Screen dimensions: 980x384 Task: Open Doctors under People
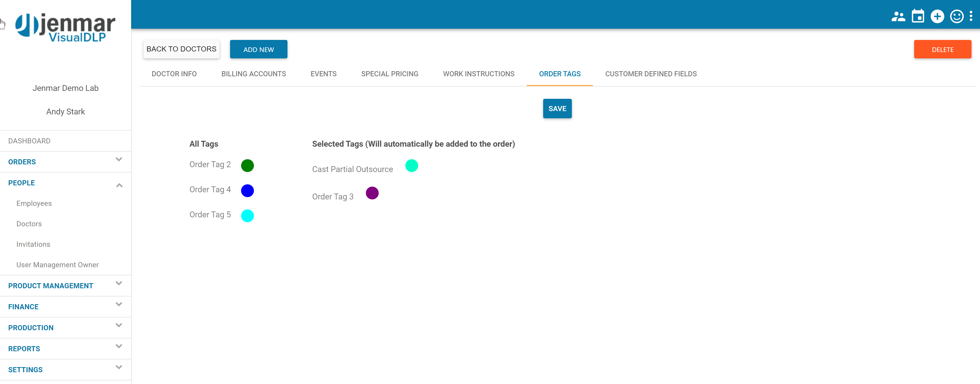(x=29, y=224)
